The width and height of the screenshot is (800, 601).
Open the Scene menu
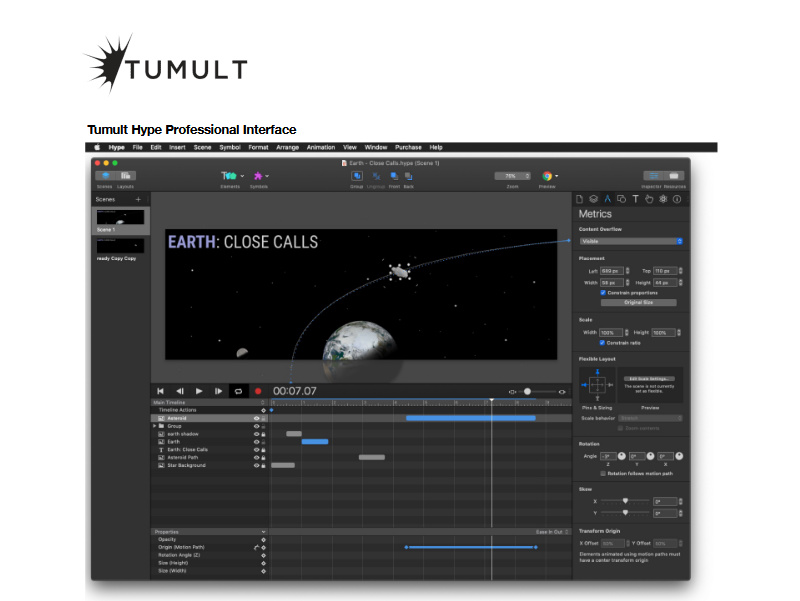pyautogui.click(x=203, y=147)
